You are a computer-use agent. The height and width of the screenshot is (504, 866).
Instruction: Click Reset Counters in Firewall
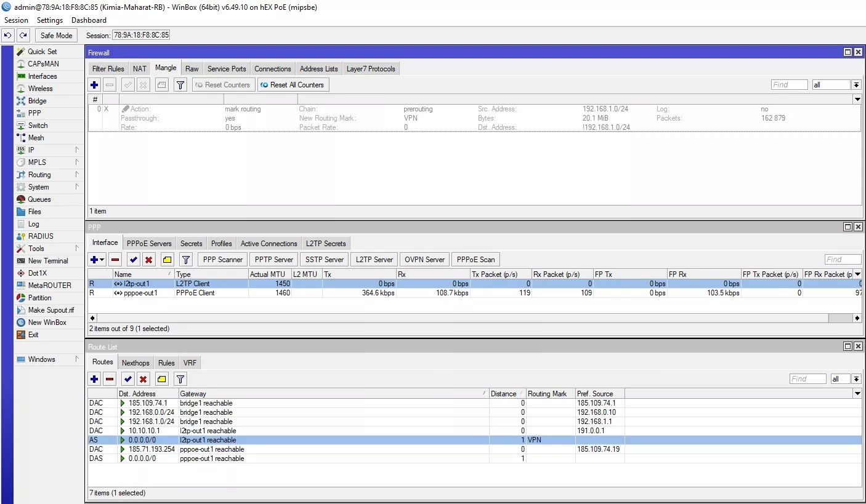point(223,85)
